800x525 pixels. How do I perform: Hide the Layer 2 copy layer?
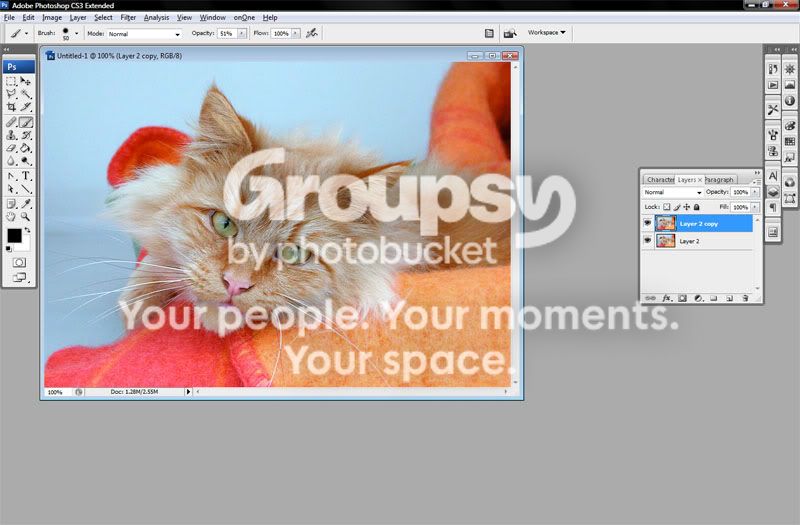coord(647,223)
